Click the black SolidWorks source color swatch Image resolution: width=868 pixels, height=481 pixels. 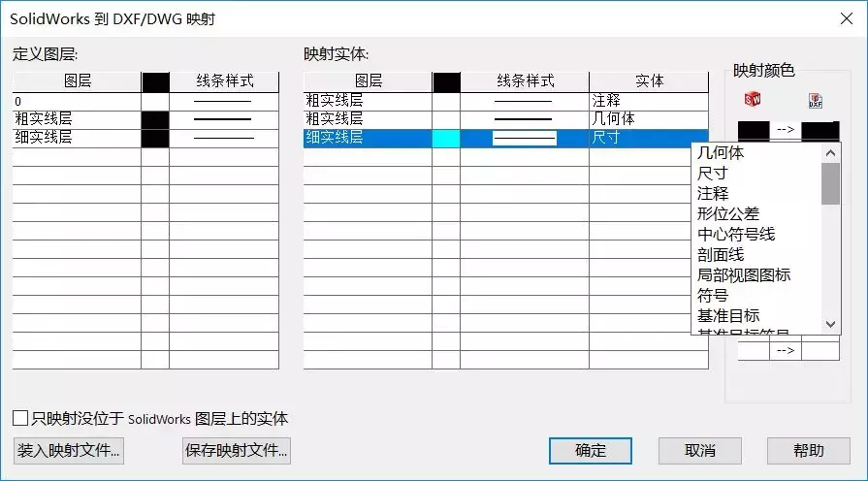pos(754,131)
